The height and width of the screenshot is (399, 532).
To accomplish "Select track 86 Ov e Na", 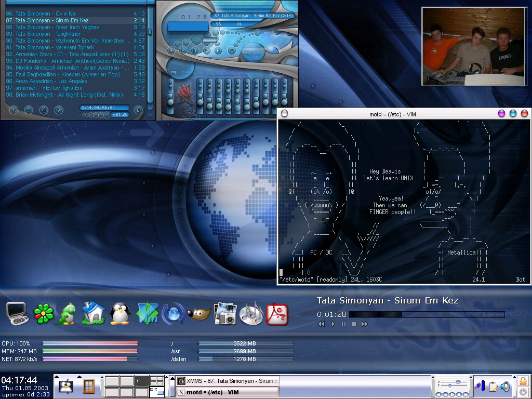I will click(75, 14).
